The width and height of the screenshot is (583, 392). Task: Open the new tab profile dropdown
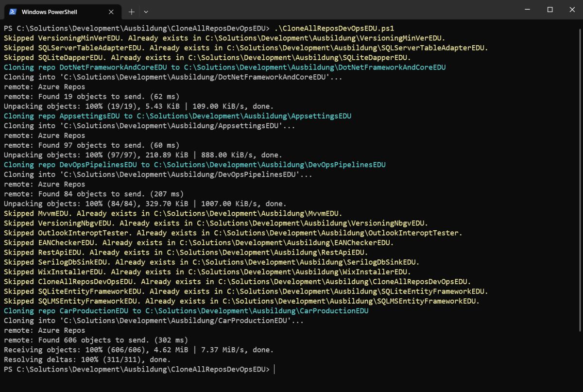coord(146,12)
